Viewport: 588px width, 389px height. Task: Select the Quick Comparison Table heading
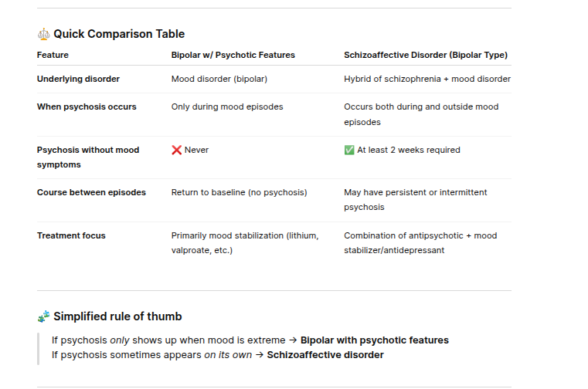tap(119, 34)
